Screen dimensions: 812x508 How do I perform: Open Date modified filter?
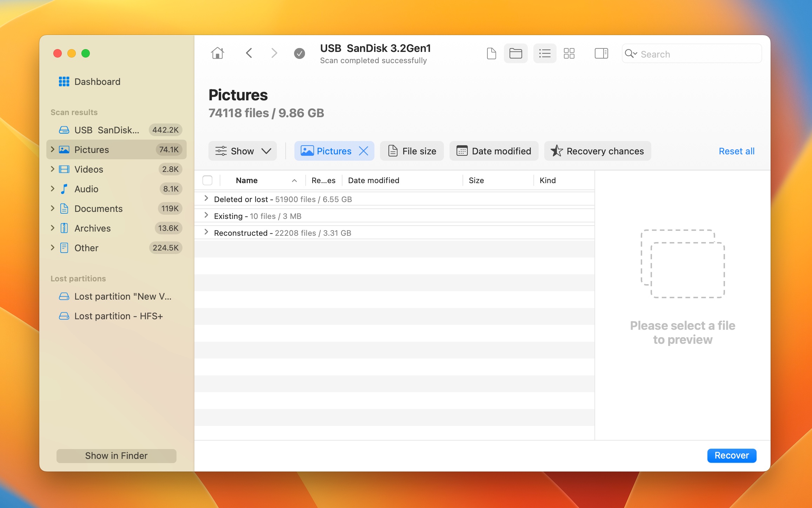(x=494, y=151)
